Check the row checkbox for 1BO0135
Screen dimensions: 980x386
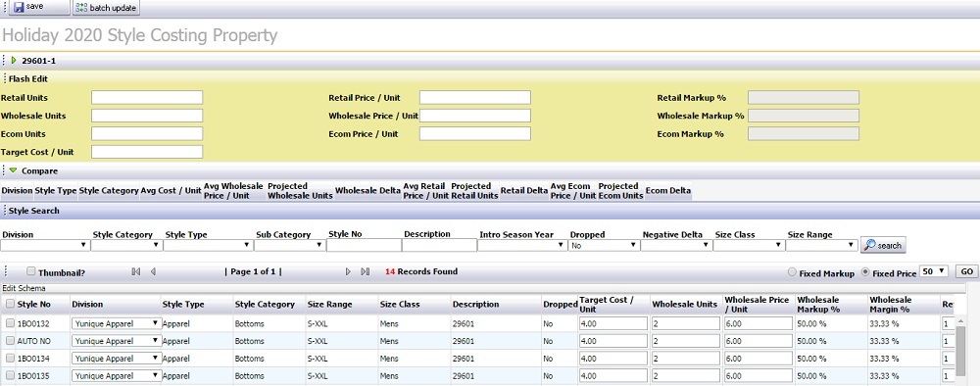[x=10, y=376]
